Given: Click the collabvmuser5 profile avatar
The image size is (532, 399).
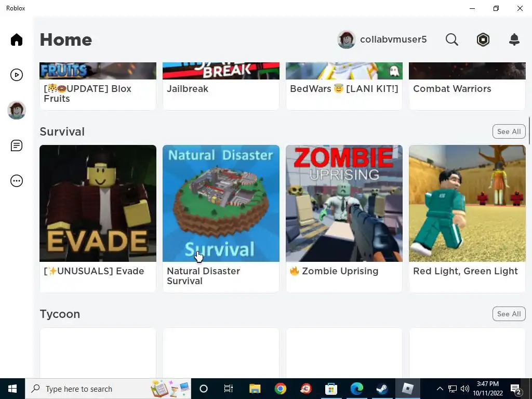Looking at the screenshot, I should 346,39.
